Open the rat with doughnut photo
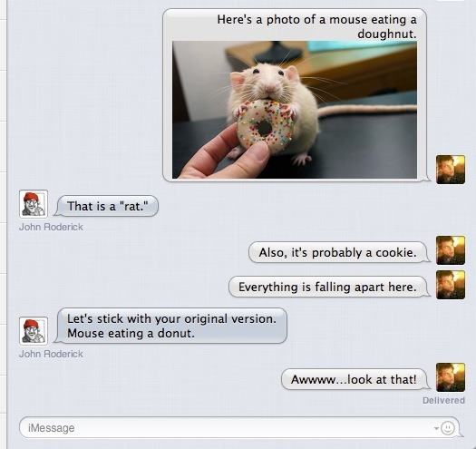The width and height of the screenshot is (476, 449). pos(295,110)
